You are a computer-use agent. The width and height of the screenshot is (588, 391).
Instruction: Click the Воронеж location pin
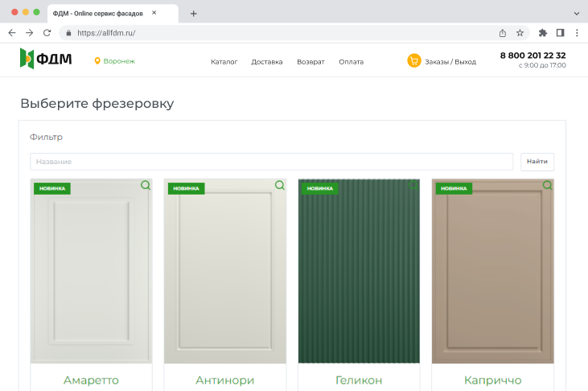pyautogui.click(x=97, y=61)
